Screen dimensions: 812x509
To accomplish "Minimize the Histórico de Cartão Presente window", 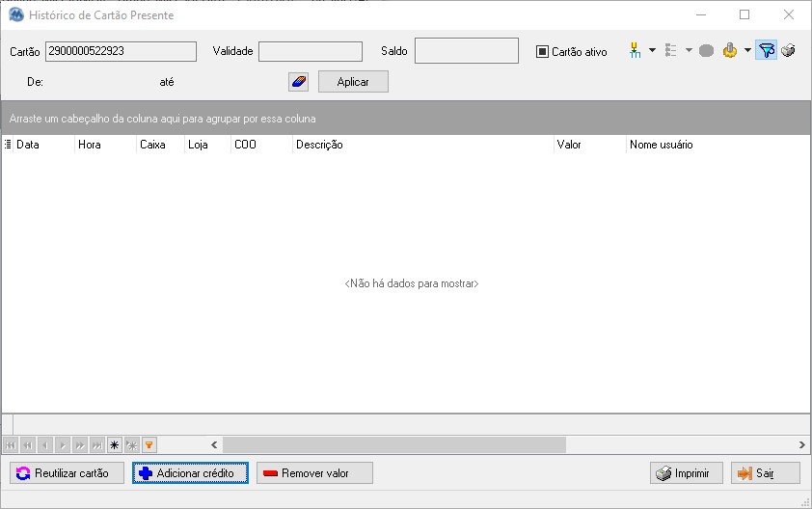I will coord(701,15).
